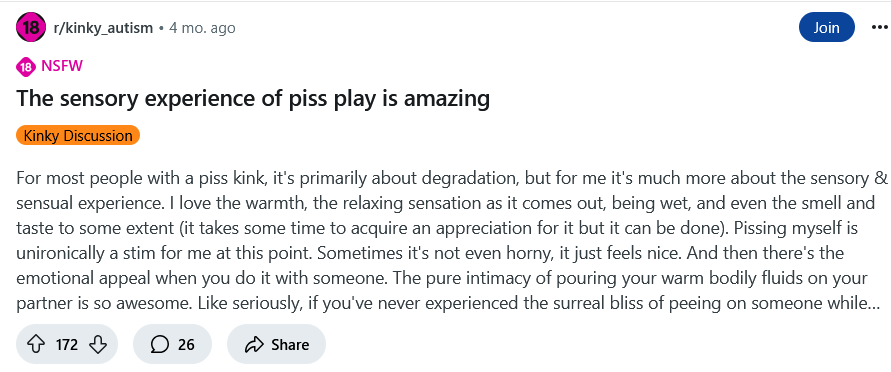Click the body text mentioning emotional appeal
891x372 pixels.
[x=442, y=278]
